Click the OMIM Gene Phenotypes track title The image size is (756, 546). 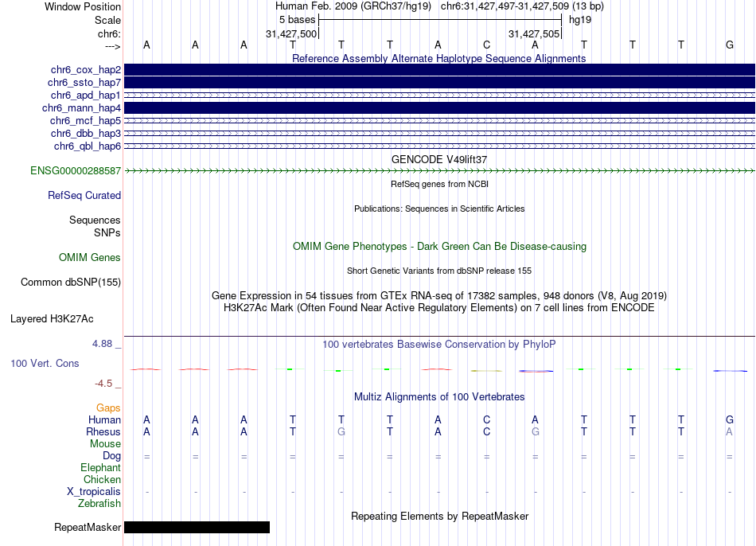439,247
